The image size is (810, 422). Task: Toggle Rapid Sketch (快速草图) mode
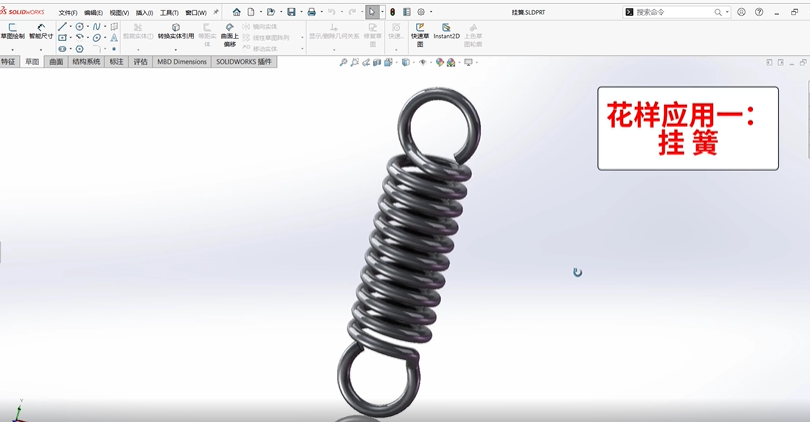[x=420, y=34]
